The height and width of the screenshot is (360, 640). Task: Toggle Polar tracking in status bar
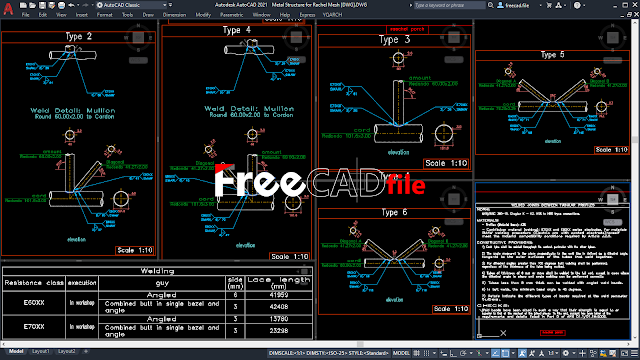(463, 353)
